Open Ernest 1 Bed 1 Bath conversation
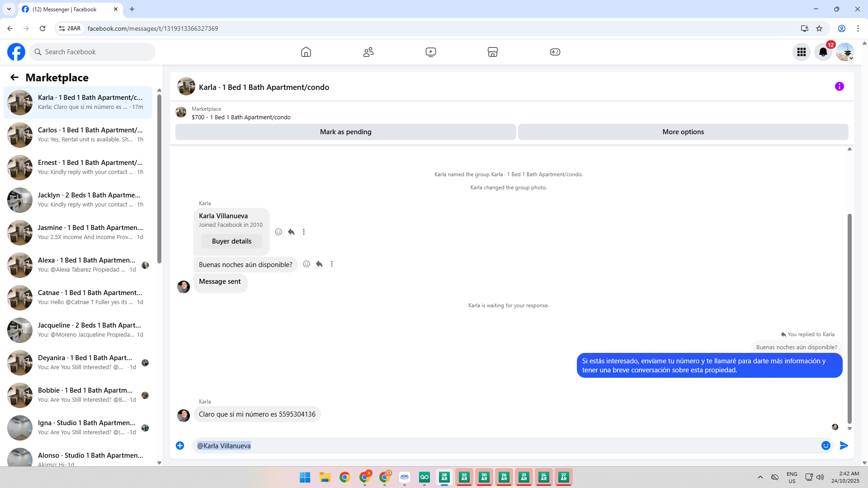 [78, 168]
